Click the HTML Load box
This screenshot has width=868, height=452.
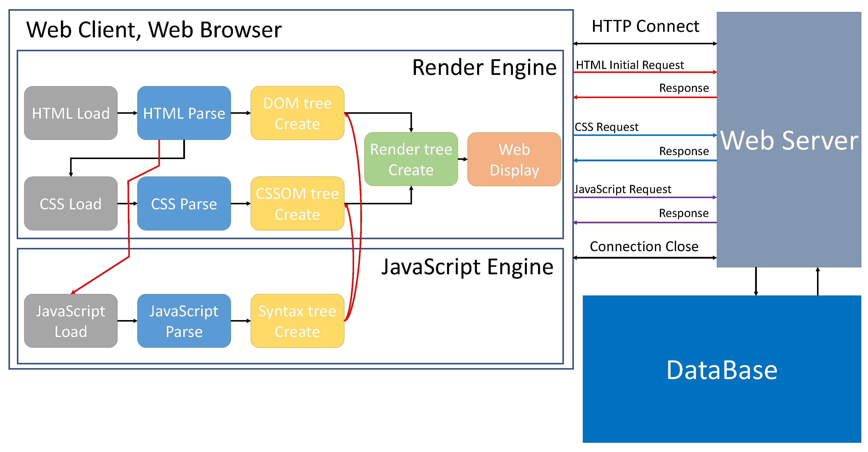tap(71, 113)
